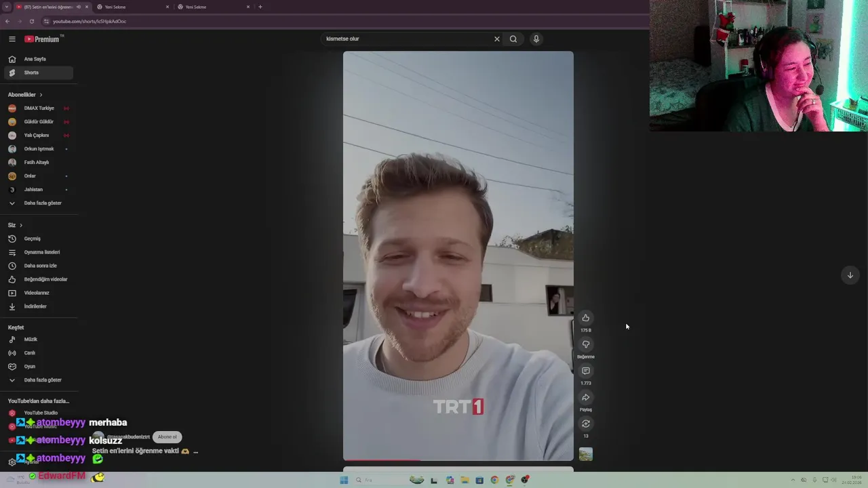Close the YouTube Shorts tab
The height and width of the screenshot is (488, 868).
[x=87, y=7]
